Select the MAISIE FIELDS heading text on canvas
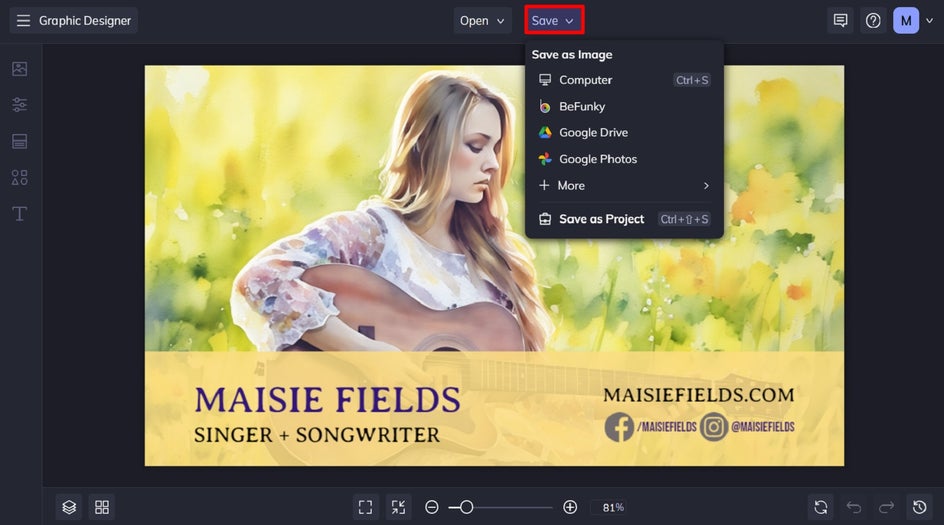Viewport: 944px width, 525px height. (328, 400)
